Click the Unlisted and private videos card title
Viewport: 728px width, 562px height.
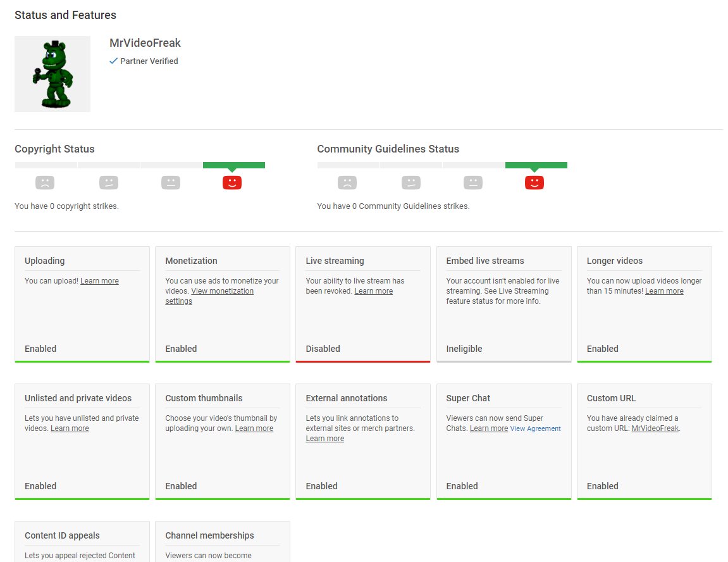(x=78, y=398)
